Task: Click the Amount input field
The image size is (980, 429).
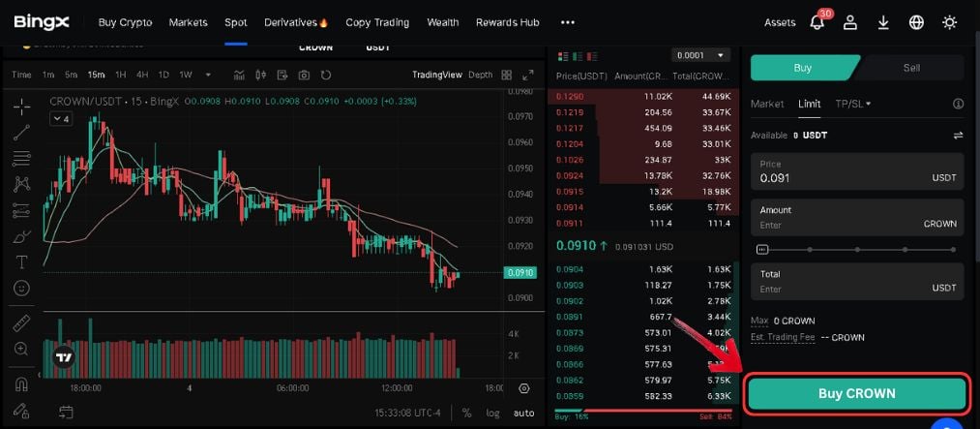Action: (857, 218)
